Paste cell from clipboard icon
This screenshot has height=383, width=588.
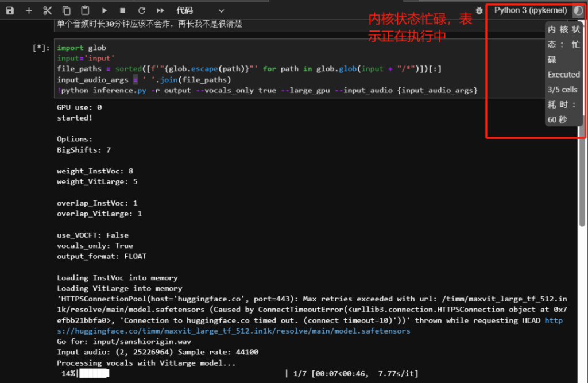pyautogui.click(x=85, y=10)
